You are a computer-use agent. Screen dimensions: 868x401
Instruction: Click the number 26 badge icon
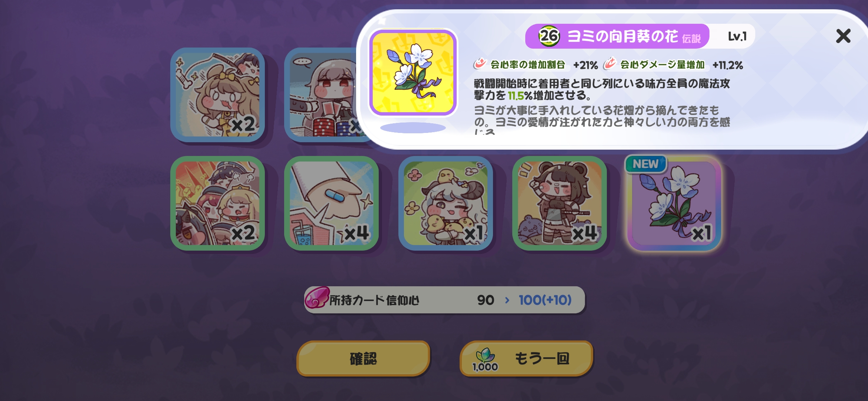[x=549, y=36]
